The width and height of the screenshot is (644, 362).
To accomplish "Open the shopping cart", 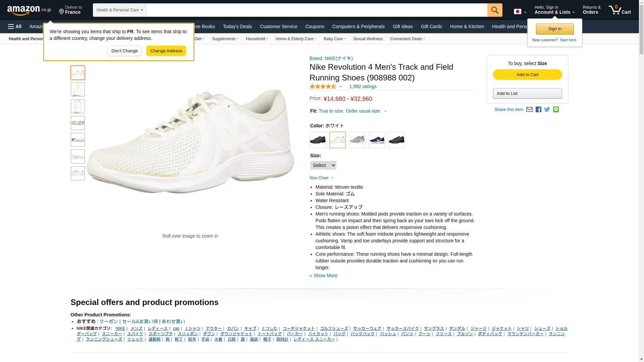I will (620, 10).
